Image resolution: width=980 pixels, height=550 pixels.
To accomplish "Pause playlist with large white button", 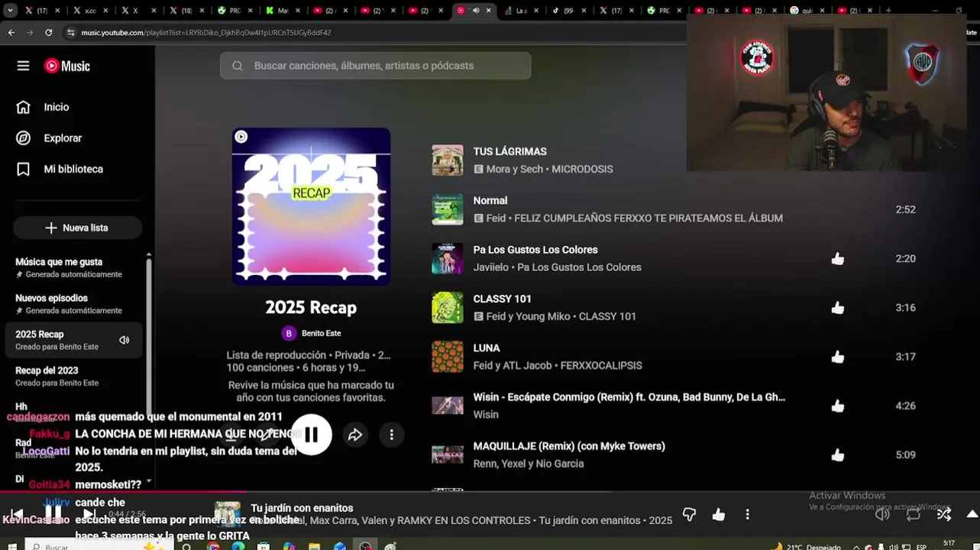I will (x=311, y=435).
